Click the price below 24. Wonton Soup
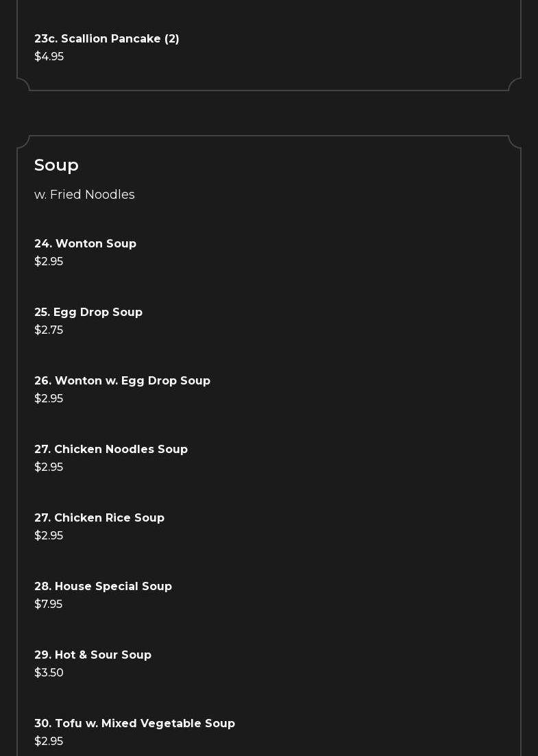This screenshot has height=756, width=538. [x=49, y=262]
